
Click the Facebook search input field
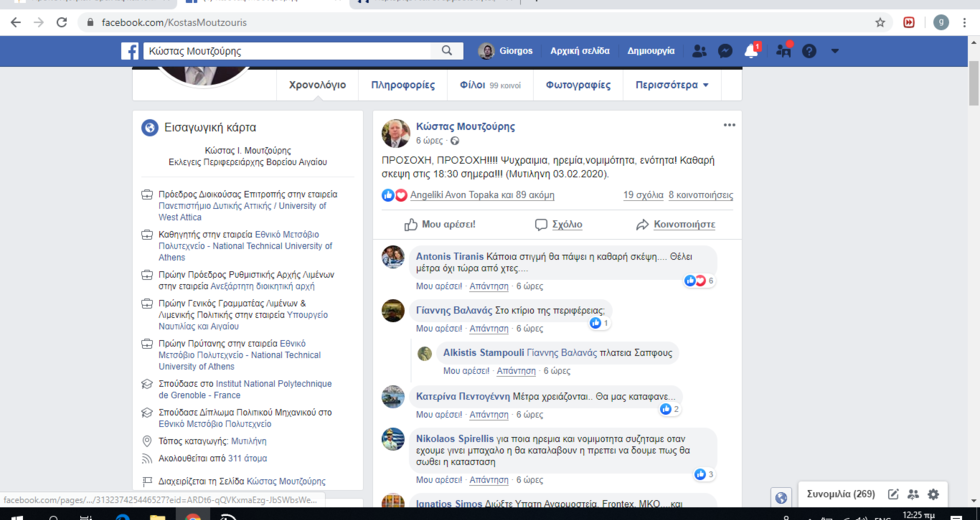288,51
